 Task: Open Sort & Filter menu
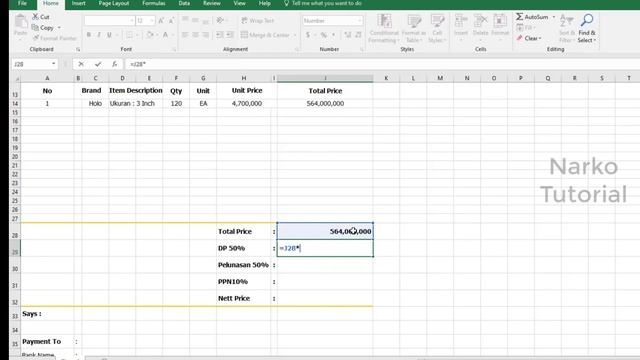[x=566, y=28]
